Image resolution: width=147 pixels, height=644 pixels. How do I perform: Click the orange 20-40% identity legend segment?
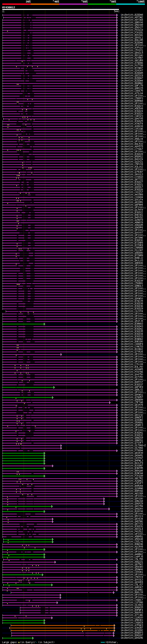click(x=45, y=4)
